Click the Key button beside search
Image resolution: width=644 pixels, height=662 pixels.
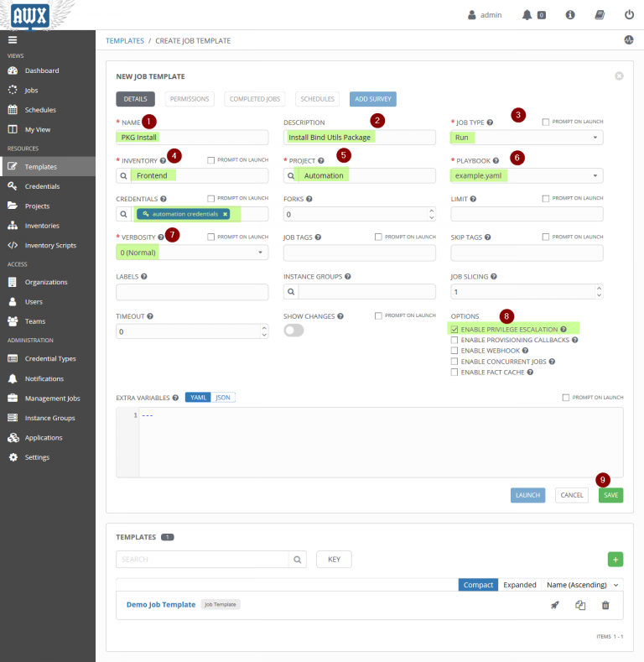335,560
